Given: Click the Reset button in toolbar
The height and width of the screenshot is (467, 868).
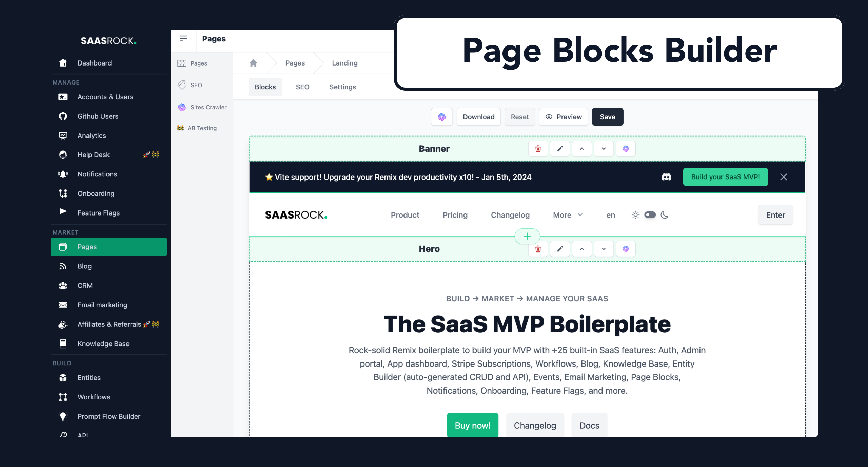Looking at the screenshot, I should (519, 117).
